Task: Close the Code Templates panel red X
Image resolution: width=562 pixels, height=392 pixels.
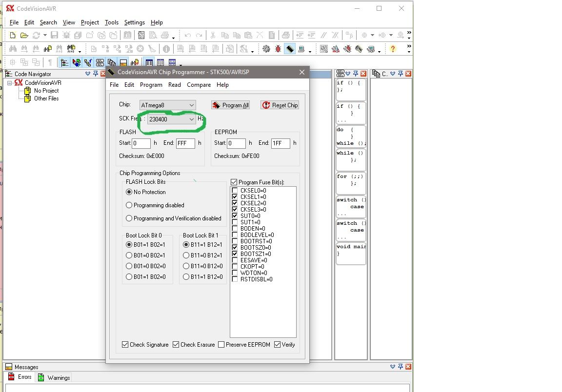Action: [x=363, y=74]
